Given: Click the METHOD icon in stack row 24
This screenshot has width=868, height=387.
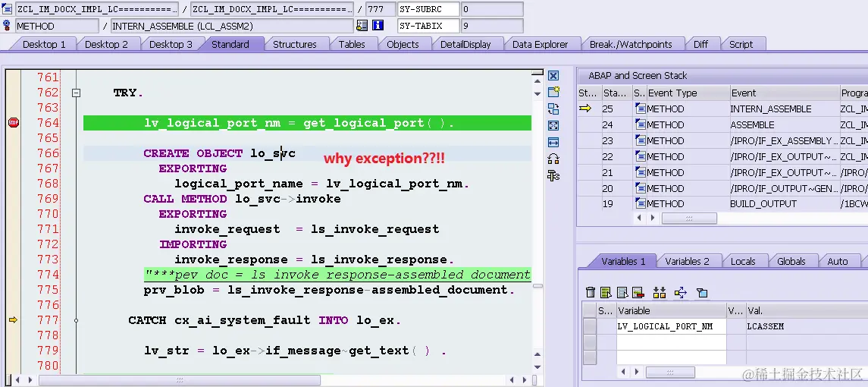Looking at the screenshot, I should pyautogui.click(x=640, y=124).
